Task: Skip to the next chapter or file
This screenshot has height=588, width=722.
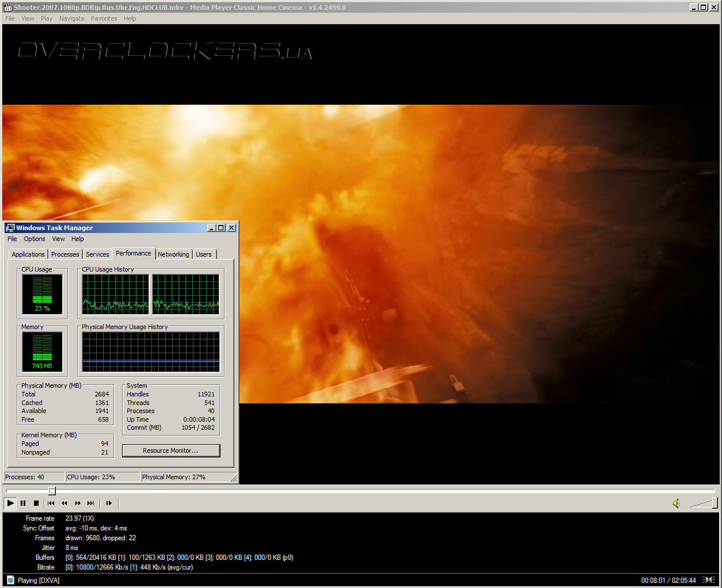Action: [x=91, y=503]
